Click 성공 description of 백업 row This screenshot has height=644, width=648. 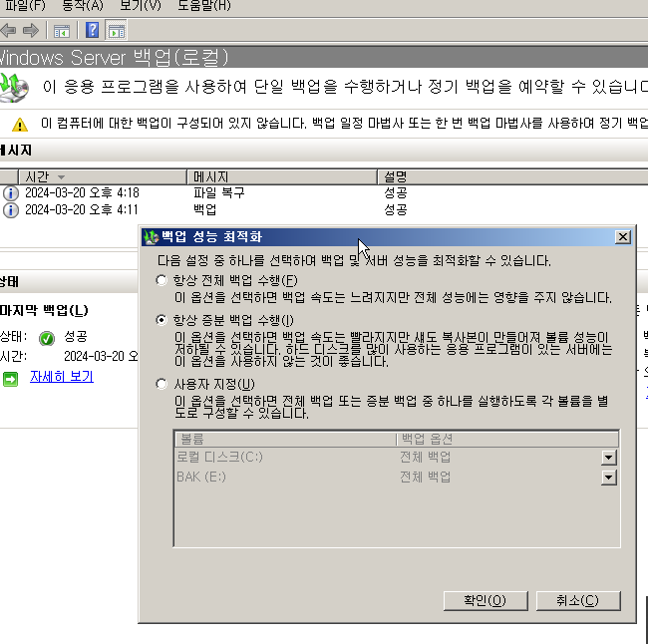click(396, 210)
